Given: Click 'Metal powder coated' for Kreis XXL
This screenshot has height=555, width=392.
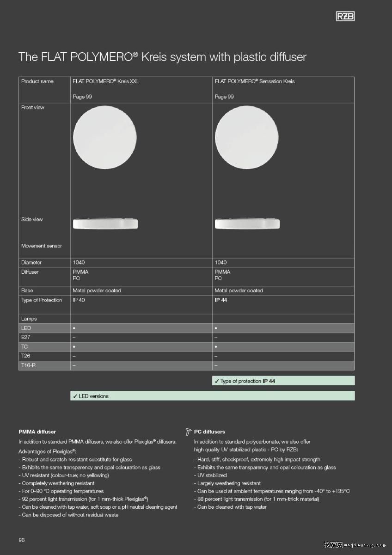Looking at the screenshot, I should pos(97,291).
